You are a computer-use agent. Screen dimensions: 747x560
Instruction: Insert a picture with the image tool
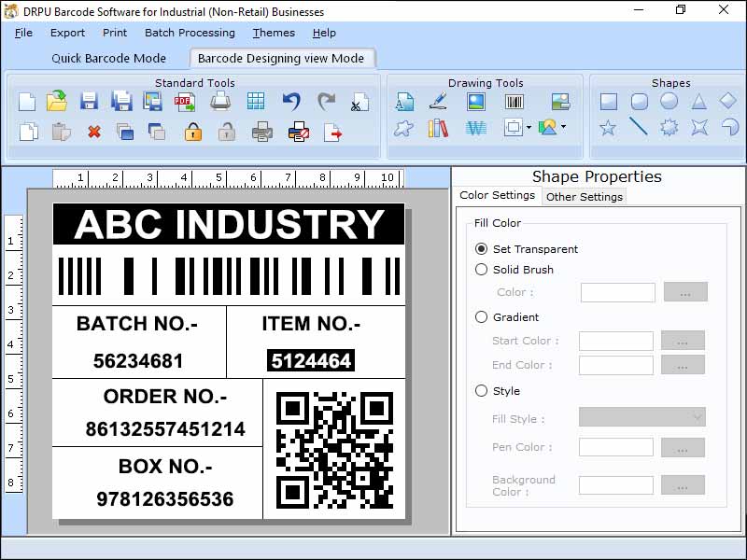pos(475,102)
